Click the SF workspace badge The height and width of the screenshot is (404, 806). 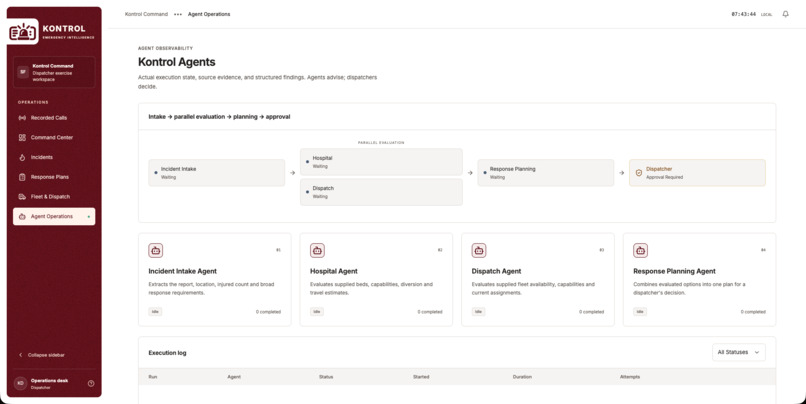coord(23,72)
